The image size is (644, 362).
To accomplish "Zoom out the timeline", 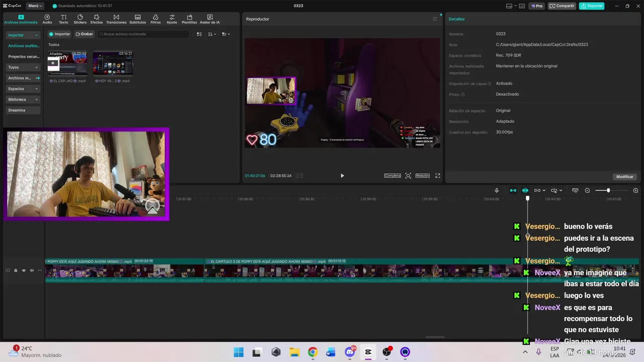I will pos(587,191).
